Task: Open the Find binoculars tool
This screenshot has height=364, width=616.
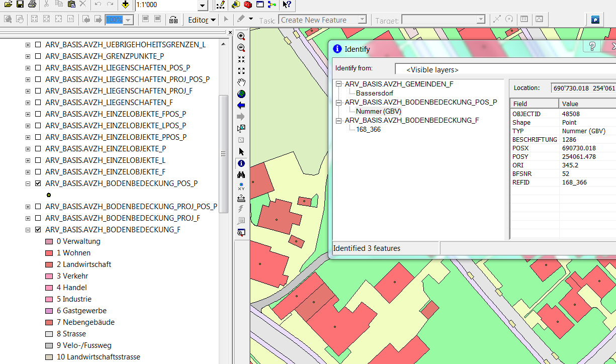Action: point(241,175)
